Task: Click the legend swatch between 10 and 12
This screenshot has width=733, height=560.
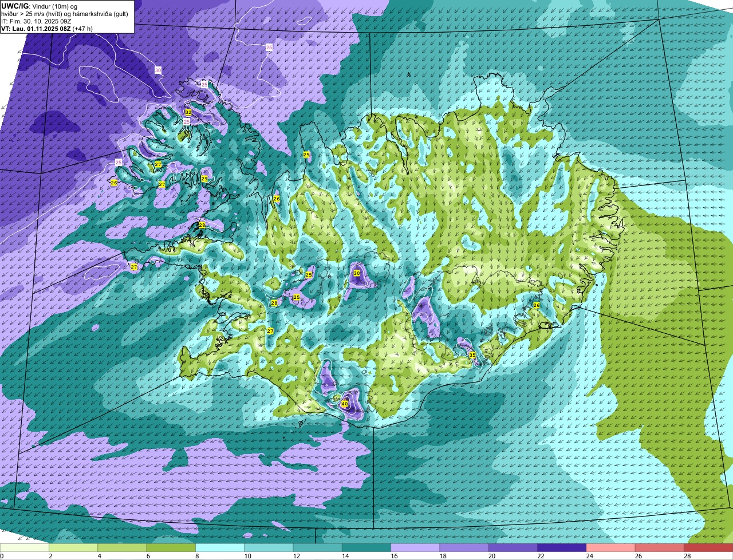Action: (269, 548)
